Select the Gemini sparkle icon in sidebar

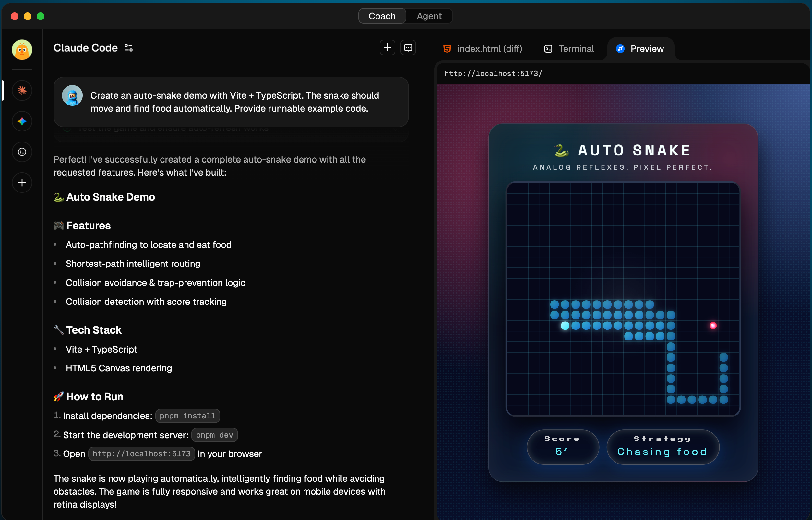click(22, 121)
